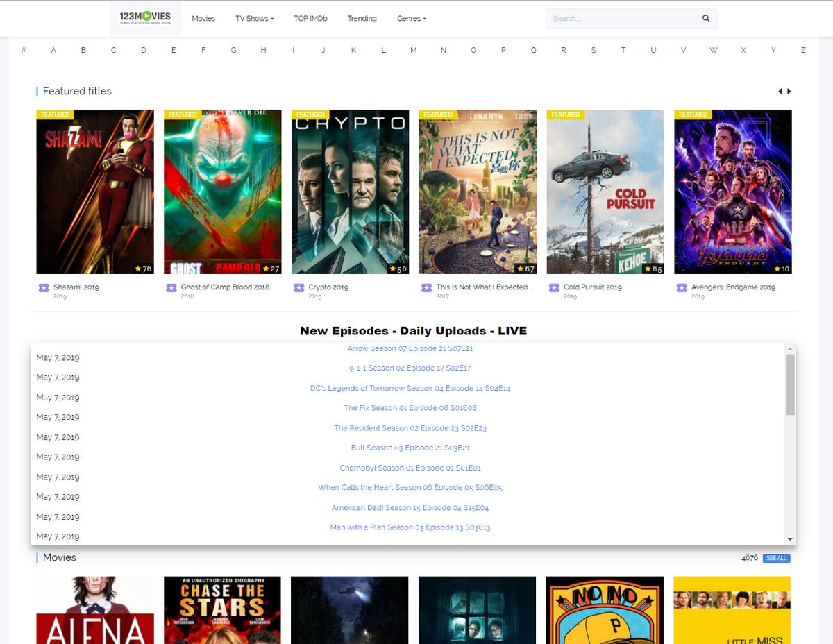Viewport: 833px width, 644px height.
Task: Open the Trending menu item
Action: click(362, 19)
